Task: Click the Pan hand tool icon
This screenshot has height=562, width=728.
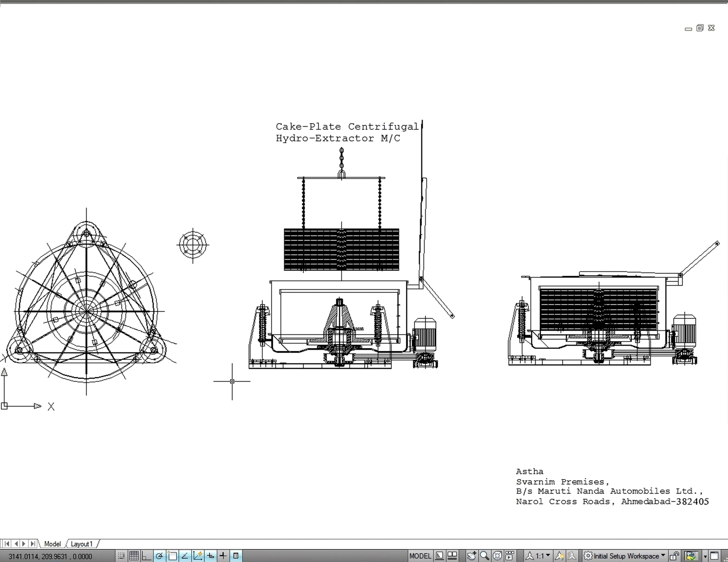Action: [x=472, y=556]
